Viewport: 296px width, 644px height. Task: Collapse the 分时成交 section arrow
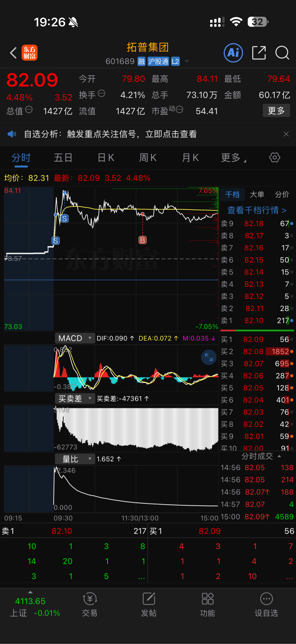279,456
